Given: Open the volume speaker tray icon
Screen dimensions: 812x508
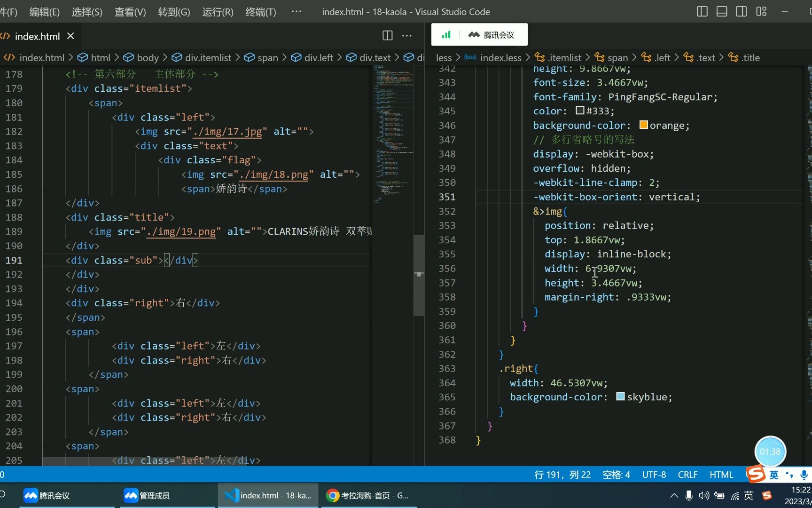Looking at the screenshot, I should click(x=703, y=495).
